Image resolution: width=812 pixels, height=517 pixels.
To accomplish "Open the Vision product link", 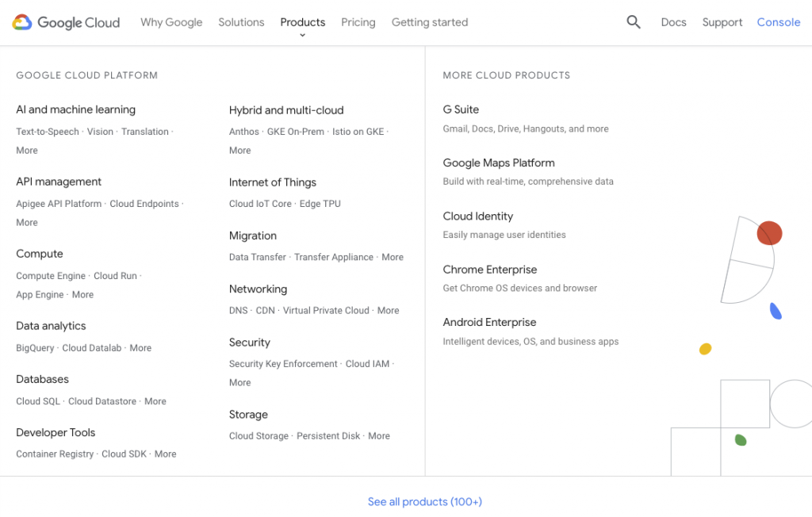I will pos(100,132).
